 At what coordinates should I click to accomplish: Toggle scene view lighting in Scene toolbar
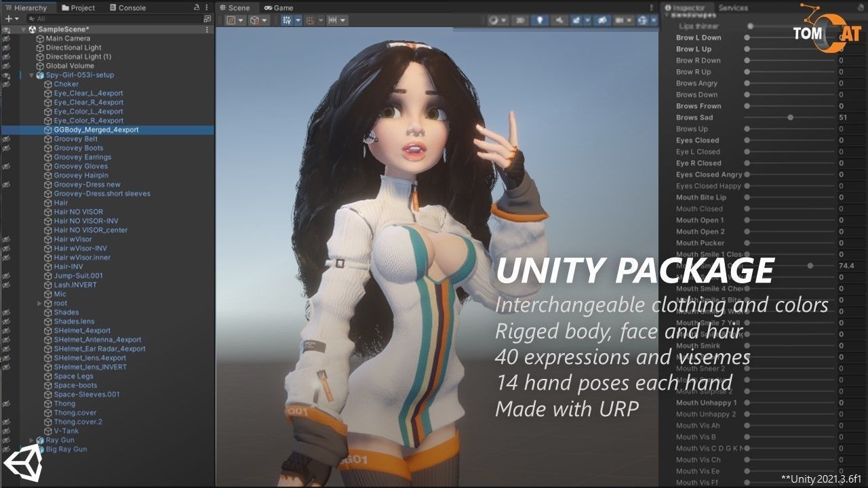click(540, 20)
